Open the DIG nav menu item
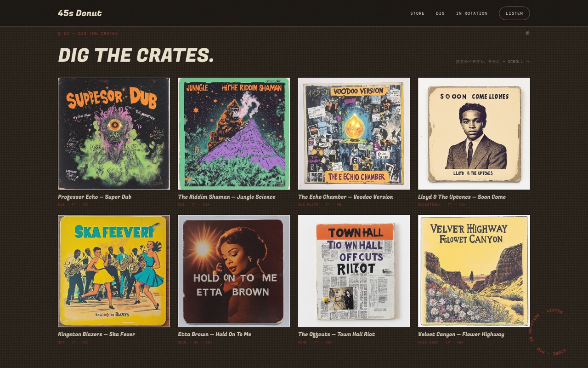This screenshot has height=368, width=588. click(440, 13)
